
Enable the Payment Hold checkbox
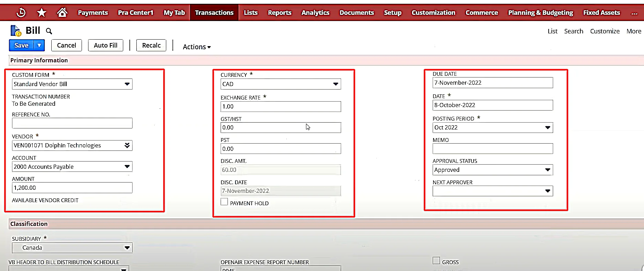(x=224, y=202)
